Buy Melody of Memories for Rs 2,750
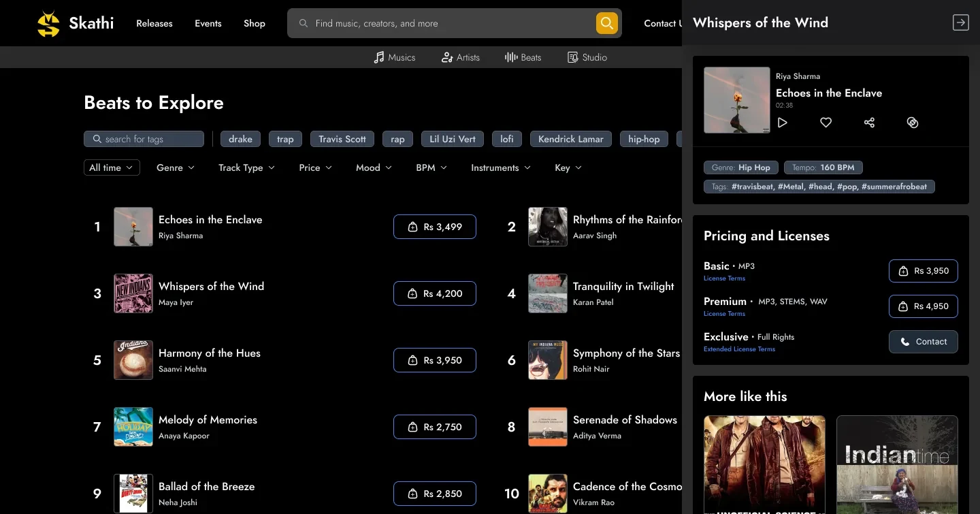980x514 pixels. coord(435,427)
